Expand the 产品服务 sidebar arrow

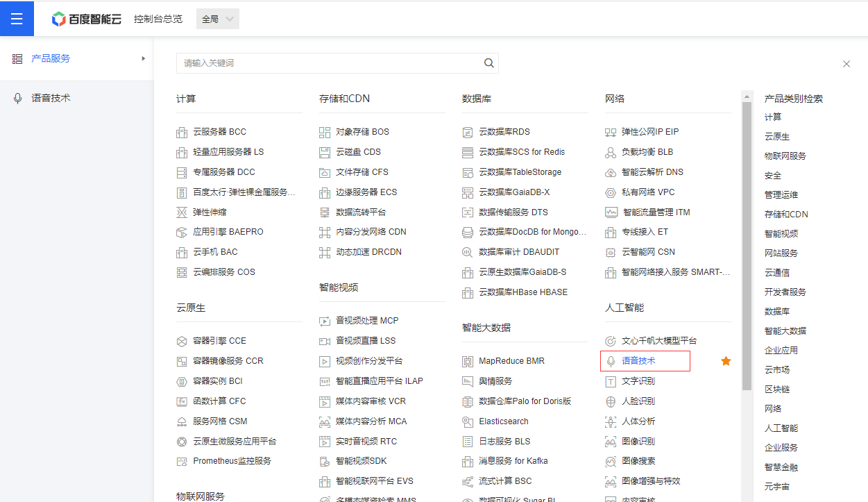[x=144, y=59]
